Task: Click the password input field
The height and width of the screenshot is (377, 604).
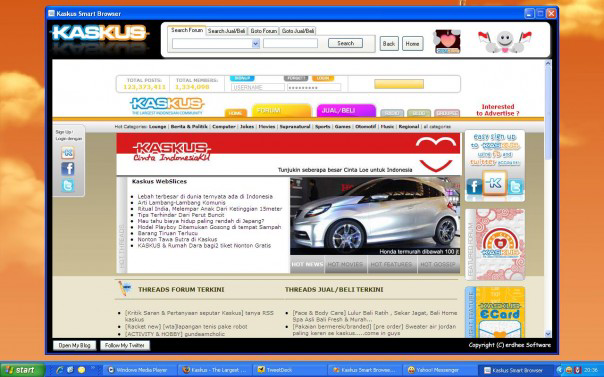Action: tap(314, 87)
